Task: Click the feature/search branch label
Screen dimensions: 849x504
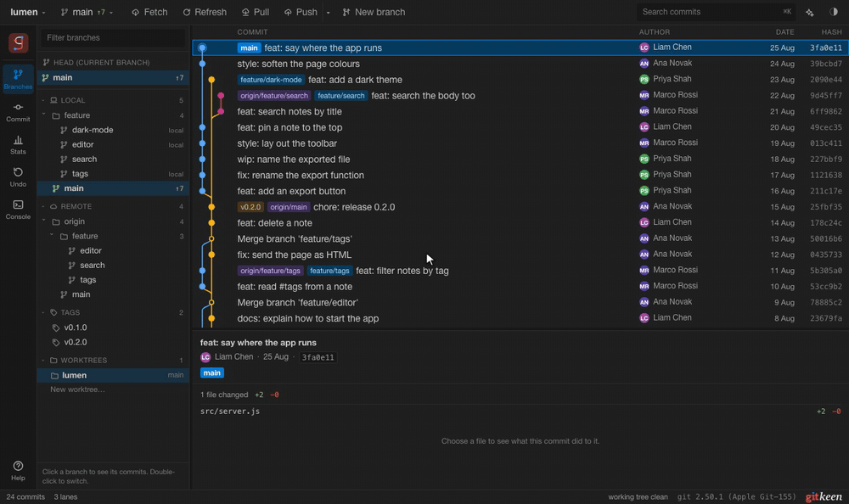Action: [x=340, y=96]
